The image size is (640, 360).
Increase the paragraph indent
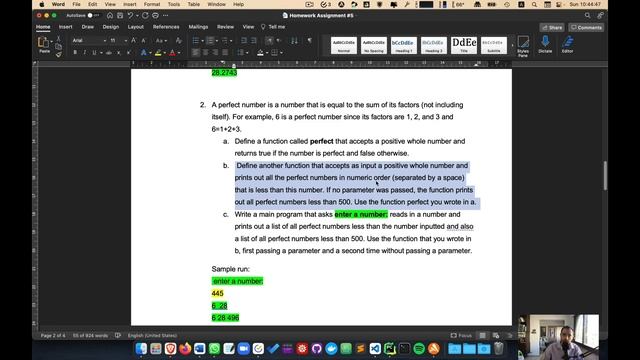pyautogui.click(x=253, y=40)
